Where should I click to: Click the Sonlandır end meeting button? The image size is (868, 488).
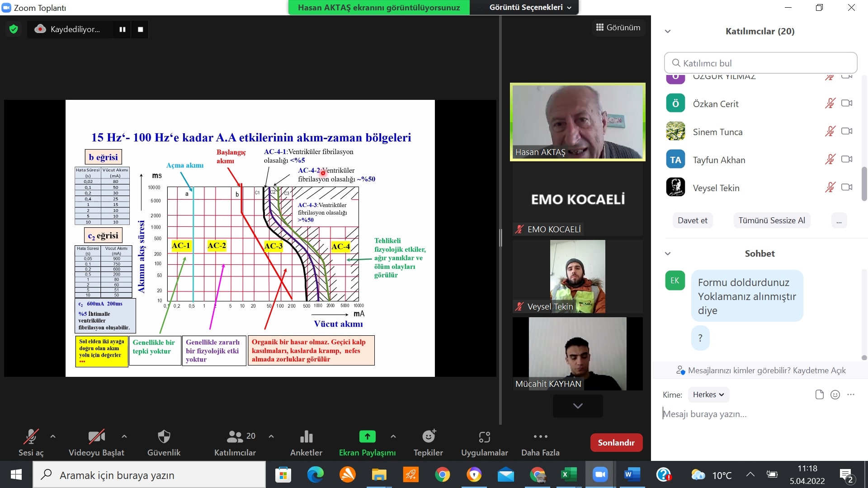[x=616, y=443]
